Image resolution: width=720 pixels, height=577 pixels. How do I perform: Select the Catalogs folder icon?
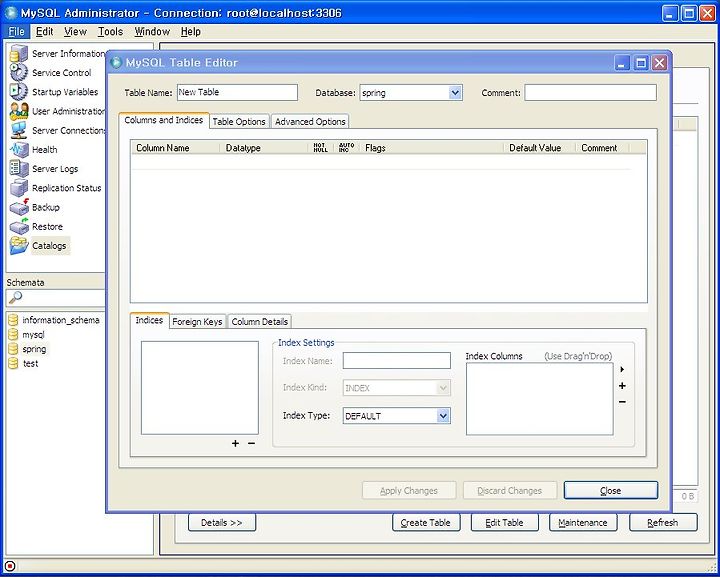(x=19, y=246)
